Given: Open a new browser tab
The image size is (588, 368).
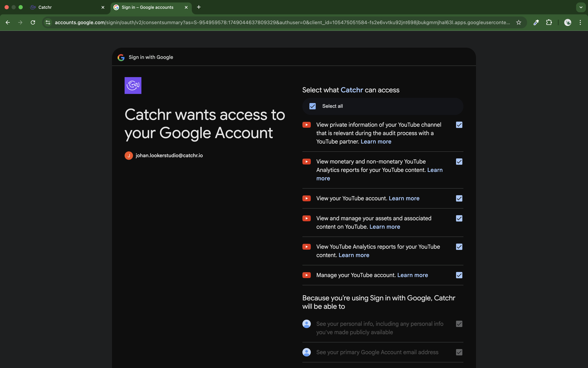Looking at the screenshot, I should (x=199, y=7).
